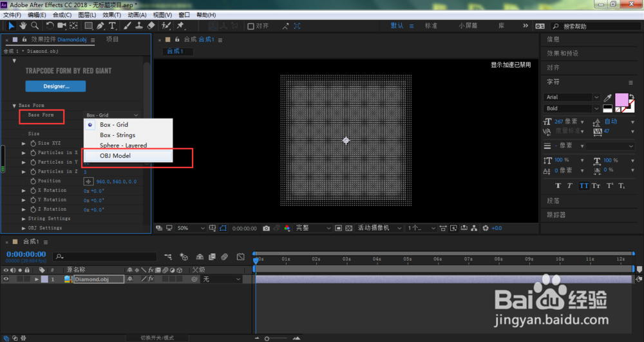Toggle transparency grid icon in viewer
The height and width of the screenshot is (342, 644).
tap(348, 228)
